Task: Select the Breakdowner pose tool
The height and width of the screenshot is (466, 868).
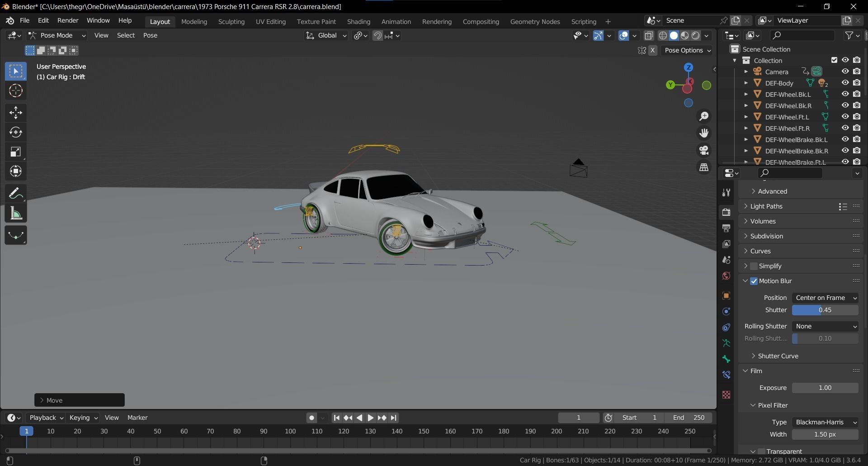Action: point(16,235)
